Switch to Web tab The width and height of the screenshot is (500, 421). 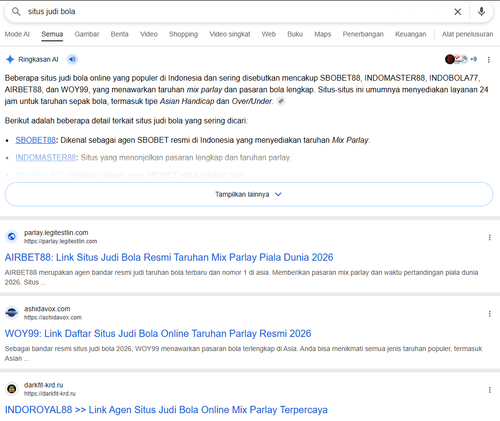pyautogui.click(x=269, y=34)
